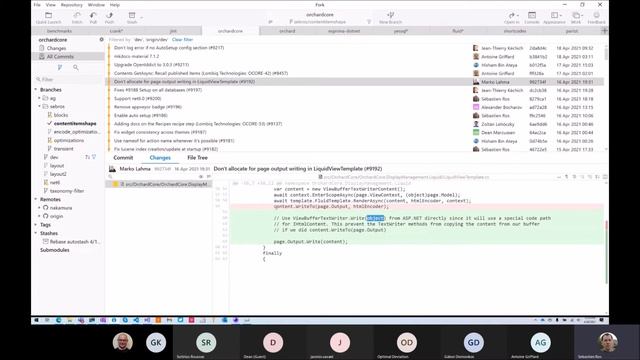This screenshot has height=360, width=640.
Task: Click the Appearance toolbar icon
Action: coord(554,16)
